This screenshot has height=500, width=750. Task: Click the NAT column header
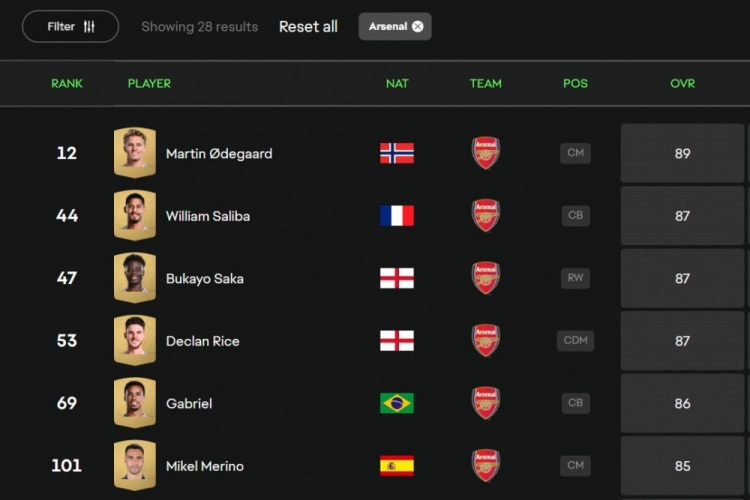click(x=397, y=83)
